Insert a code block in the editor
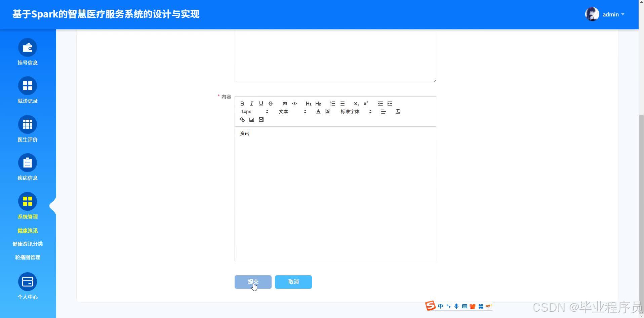644x318 pixels. (294, 103)
